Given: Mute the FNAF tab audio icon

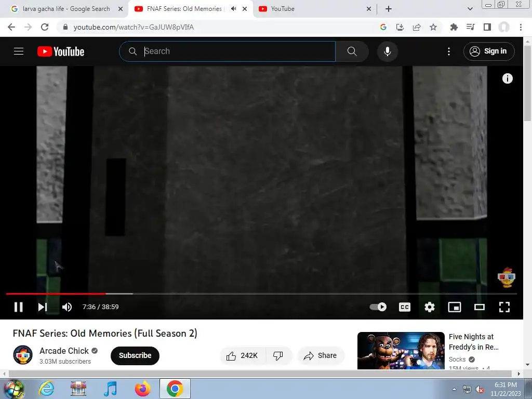Looking at the screenshot, I should tap(233, 9).
